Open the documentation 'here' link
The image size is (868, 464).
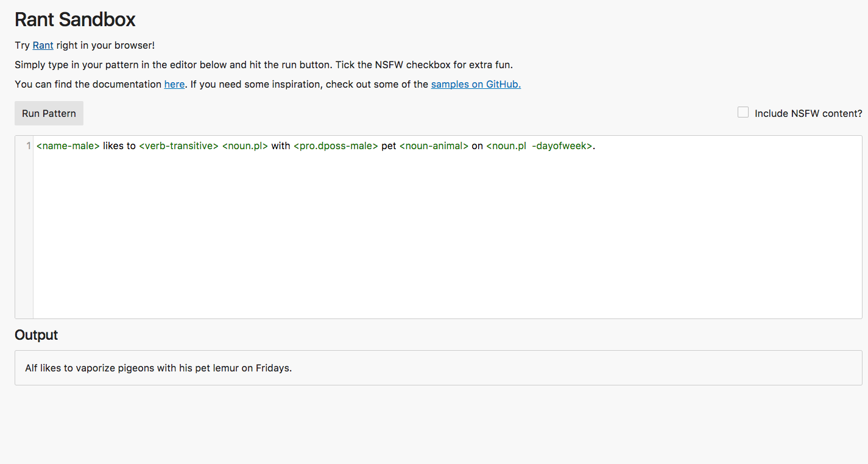[x=174, y=85]
